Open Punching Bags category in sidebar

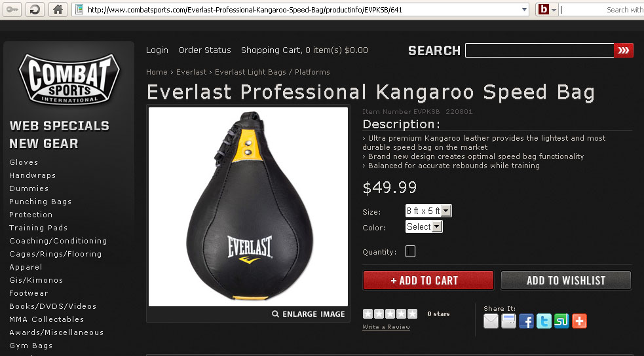pyautogui.click(x=40, y=202)
